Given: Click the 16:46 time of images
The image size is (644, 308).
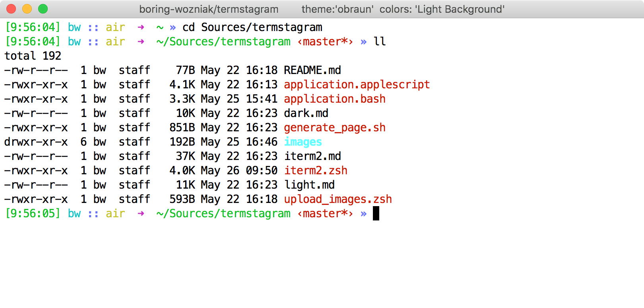Looking at the screenshot, I should (x=262, y=142).
